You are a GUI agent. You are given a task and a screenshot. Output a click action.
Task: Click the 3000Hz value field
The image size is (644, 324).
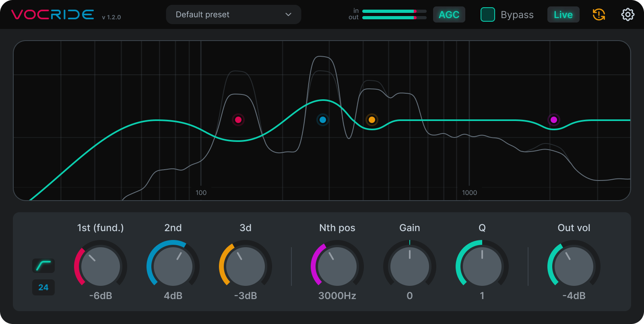click(x=337, y=296)
